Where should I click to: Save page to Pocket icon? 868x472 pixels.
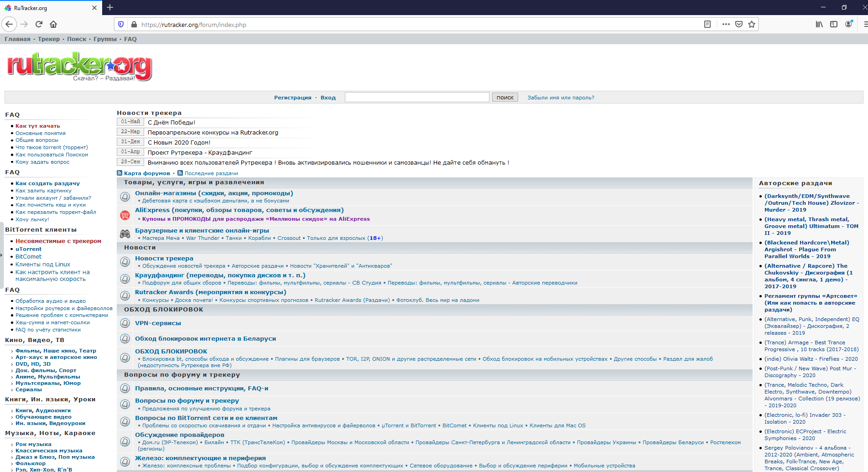click(739, 24)
